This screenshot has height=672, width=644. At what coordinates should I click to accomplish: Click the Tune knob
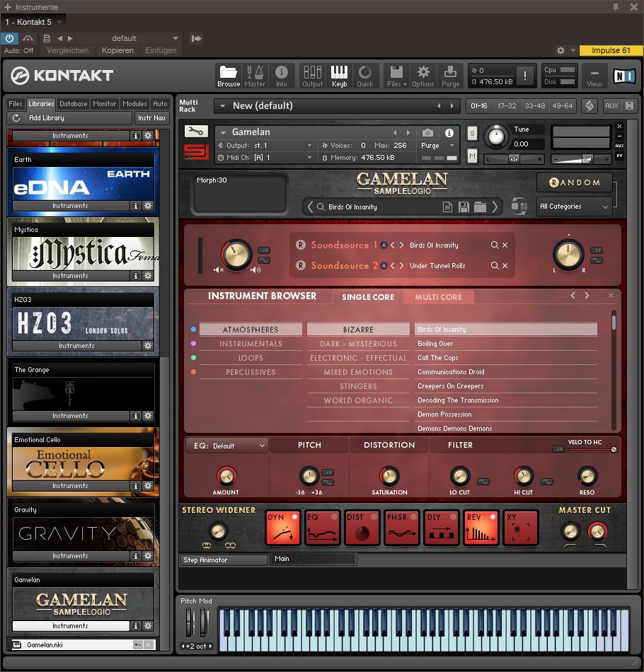(x=496, y=137)
